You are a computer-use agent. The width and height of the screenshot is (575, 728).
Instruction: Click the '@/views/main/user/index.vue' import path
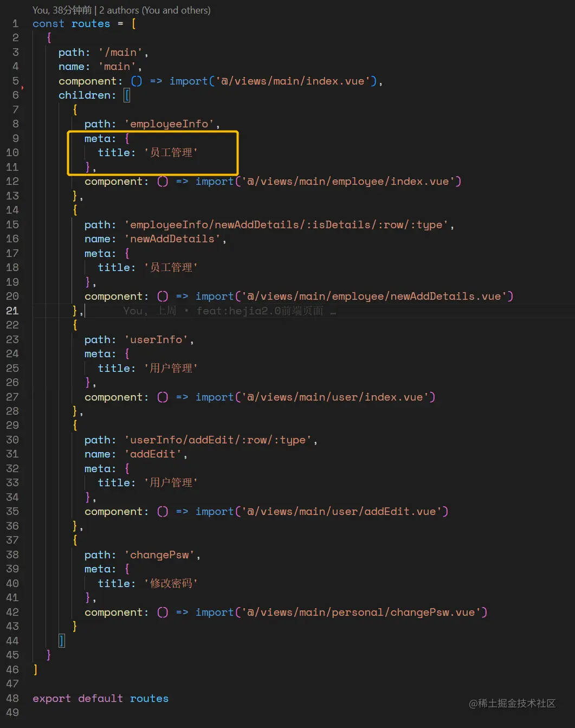(335, 397)
